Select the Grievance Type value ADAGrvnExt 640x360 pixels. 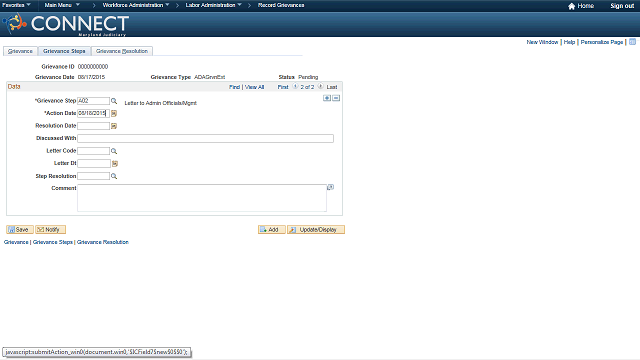point(210,77)
